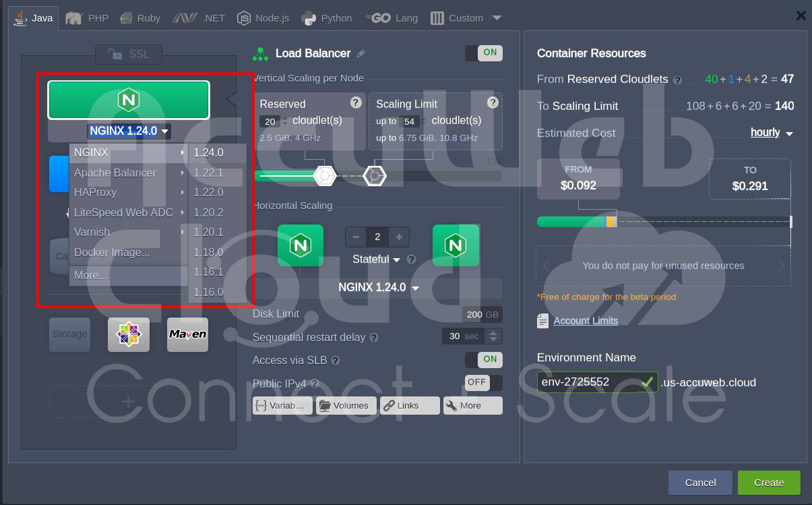Viewport: 812px width, 505px height.
Task: Open help icon next to Reserved Cloudlets
Action: (x=678, y=80)
